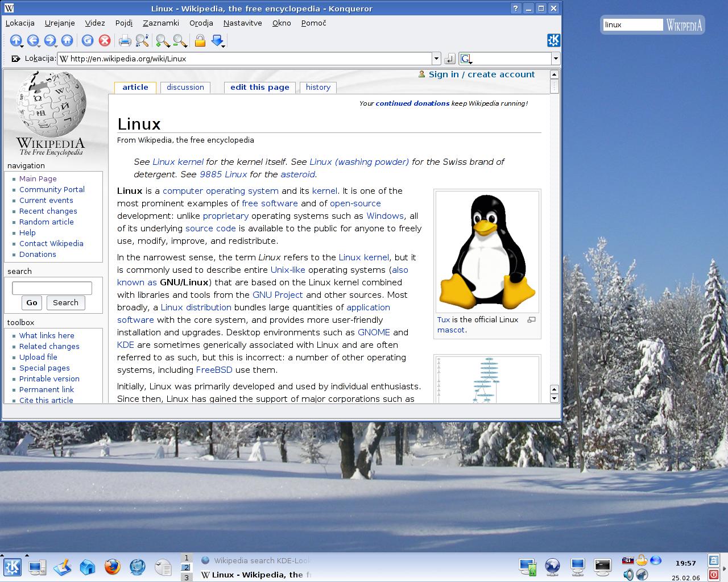Zoom out with the minus magnifier icon

click(x=180, y=40)
